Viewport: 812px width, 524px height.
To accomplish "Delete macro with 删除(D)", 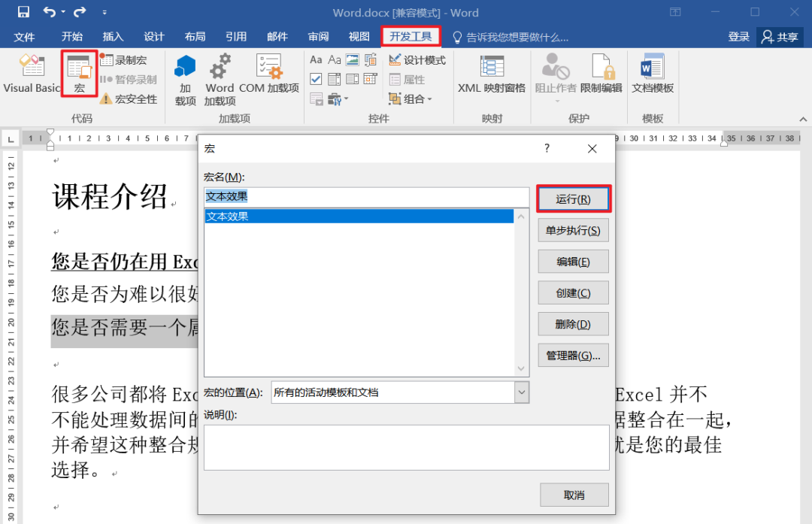I will [573, 324].
